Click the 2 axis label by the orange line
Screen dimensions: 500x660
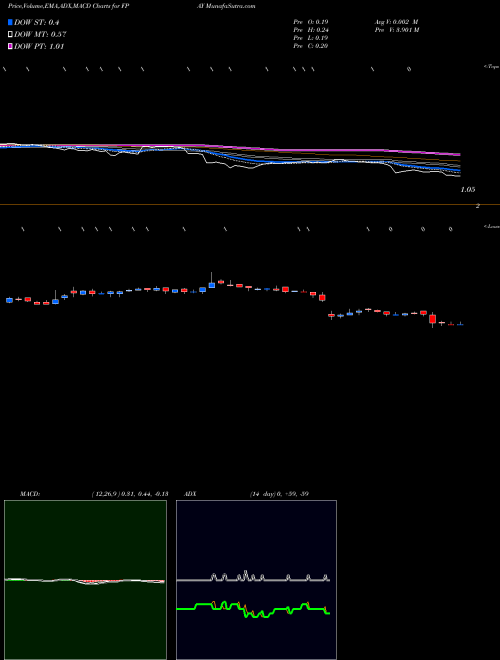point(478,206)
